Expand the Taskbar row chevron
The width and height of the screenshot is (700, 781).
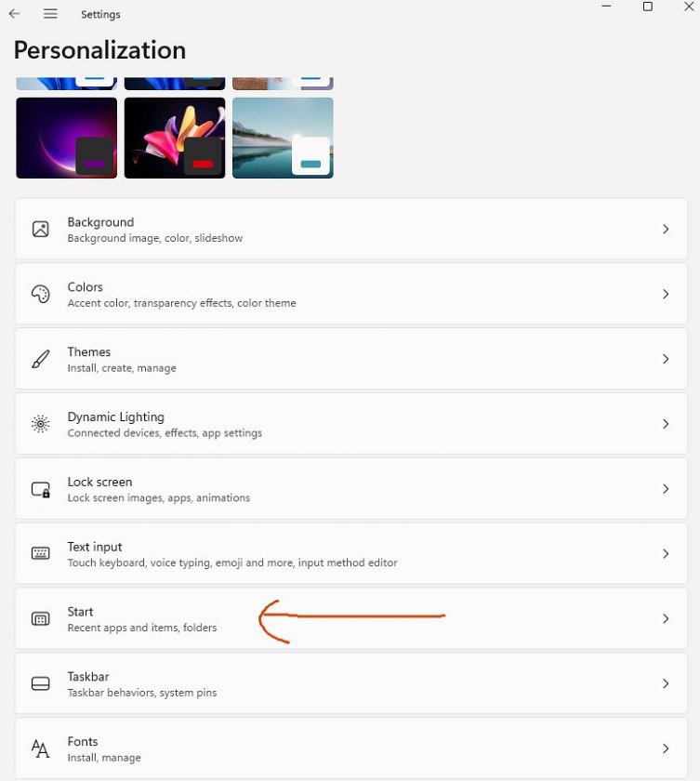(666, 683)
